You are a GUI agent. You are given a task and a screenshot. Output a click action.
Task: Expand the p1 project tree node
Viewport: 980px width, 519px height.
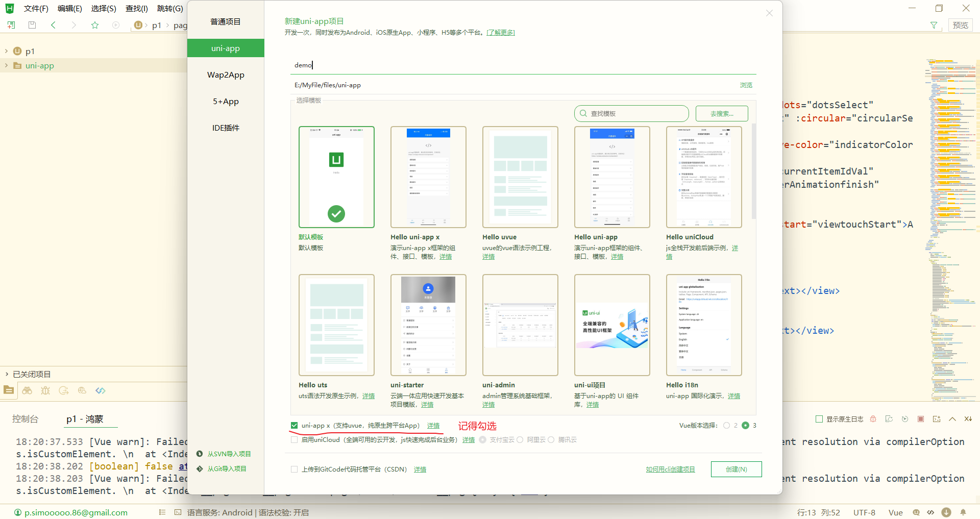(x=6, y=51)
